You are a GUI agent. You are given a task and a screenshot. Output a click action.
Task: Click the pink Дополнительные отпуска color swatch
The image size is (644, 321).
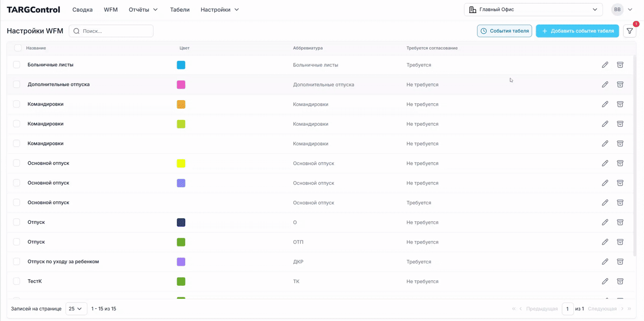click(181, 85)
